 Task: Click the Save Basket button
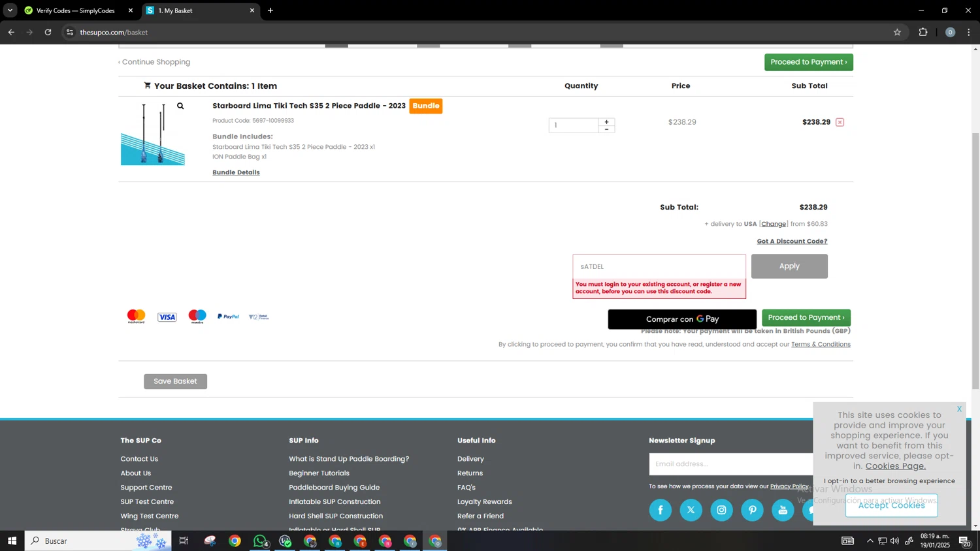pyautogui.click(x=175, y=381)
